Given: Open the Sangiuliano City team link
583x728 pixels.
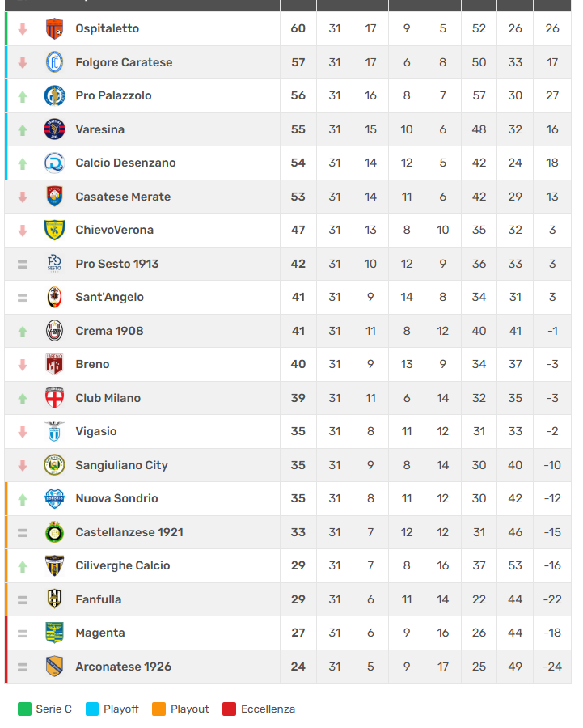Looking at the screenshot, I should click(x=121, y=465).
